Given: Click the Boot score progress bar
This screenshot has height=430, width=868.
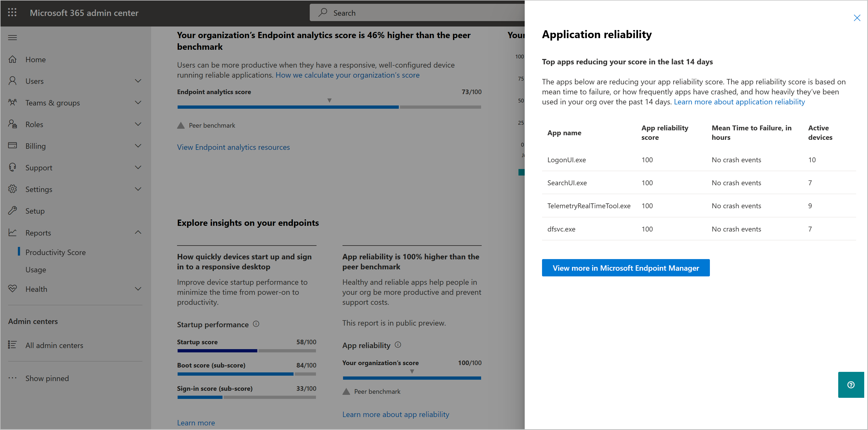Looking at the screenshot, I should (x=247, y=374).
